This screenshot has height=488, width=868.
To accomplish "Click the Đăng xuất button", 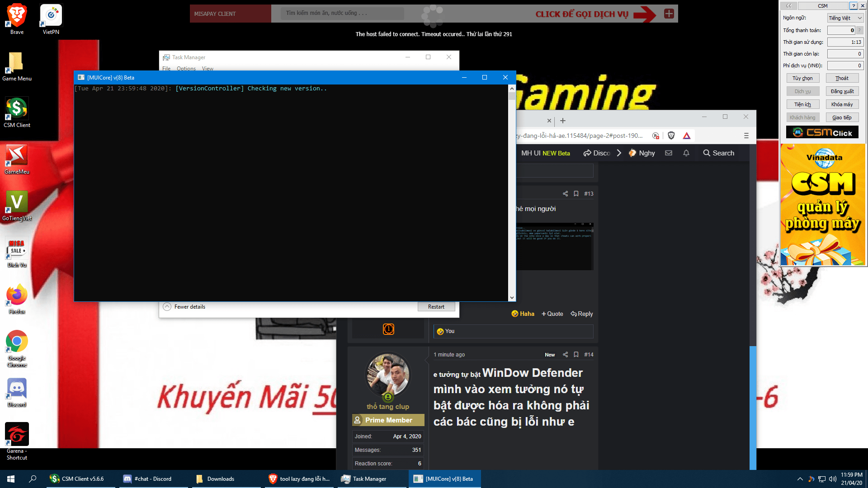I will 842,91.
